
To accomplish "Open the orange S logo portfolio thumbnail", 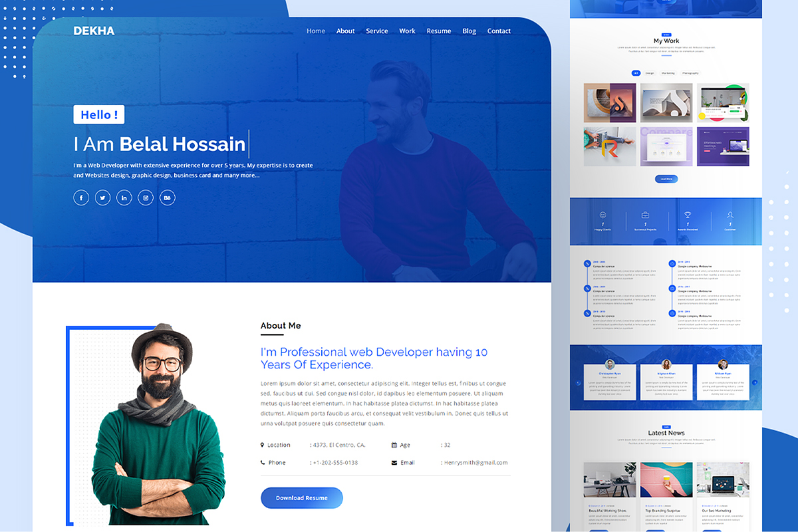I will [610, 103].
